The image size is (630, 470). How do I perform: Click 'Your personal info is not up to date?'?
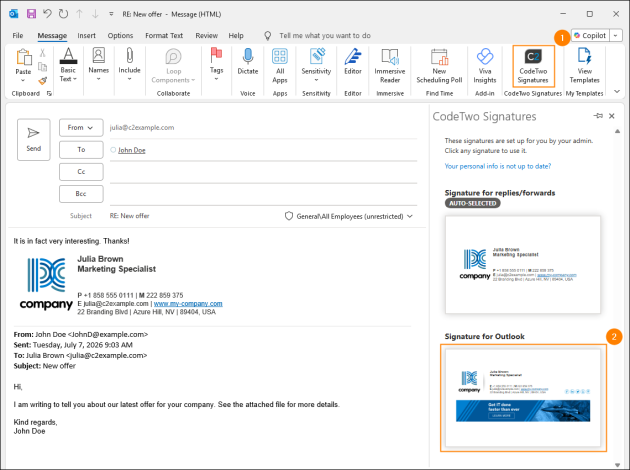tap(497, 166)
